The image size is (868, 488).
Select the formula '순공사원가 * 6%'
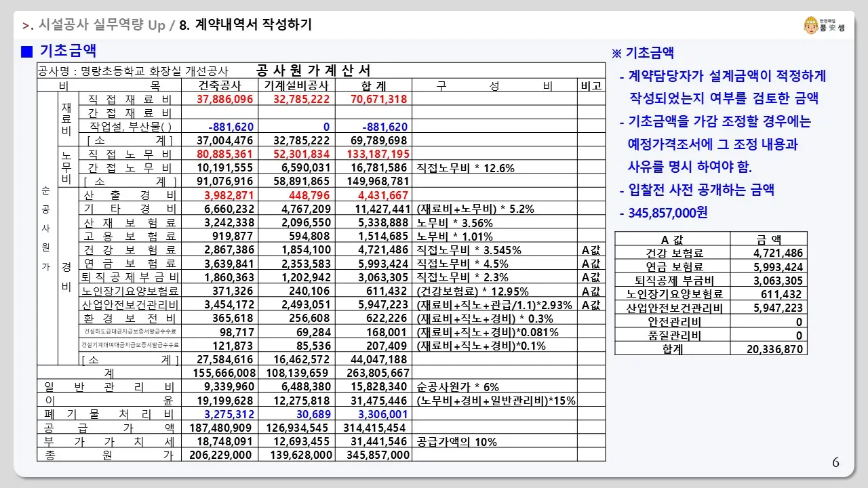(457, 386)
